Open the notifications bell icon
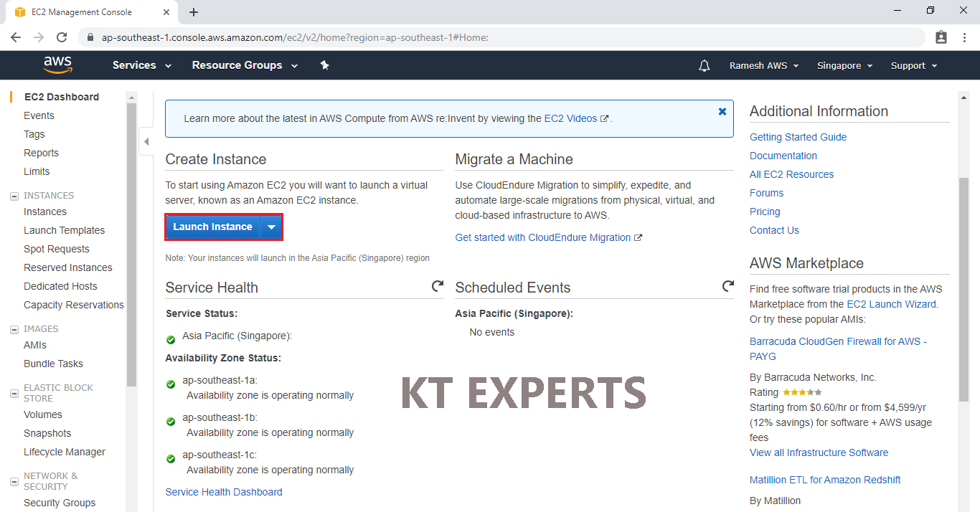Image resolution: width=980 pixels, height=512 pixels. coord(705,66)
